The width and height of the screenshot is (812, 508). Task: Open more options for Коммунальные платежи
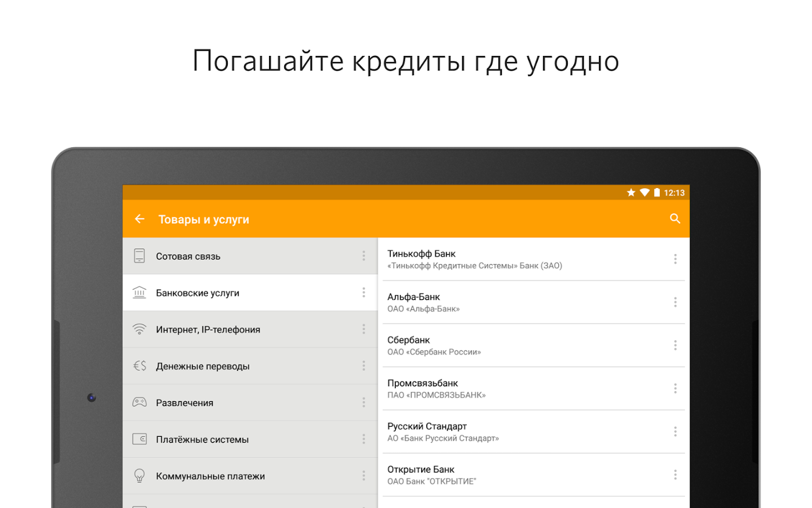click(x=364, y=476)
